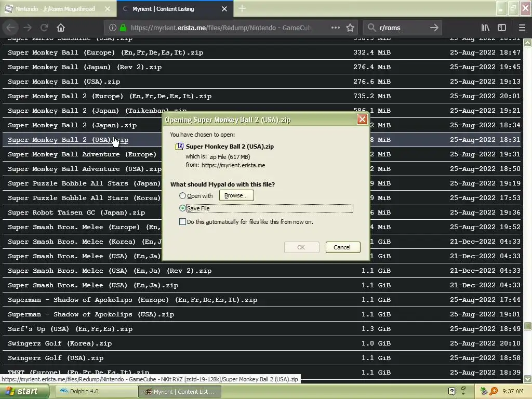Screen dimensions: 532x399
Task: Focus the address bar URL field
Action: (220, 28)
